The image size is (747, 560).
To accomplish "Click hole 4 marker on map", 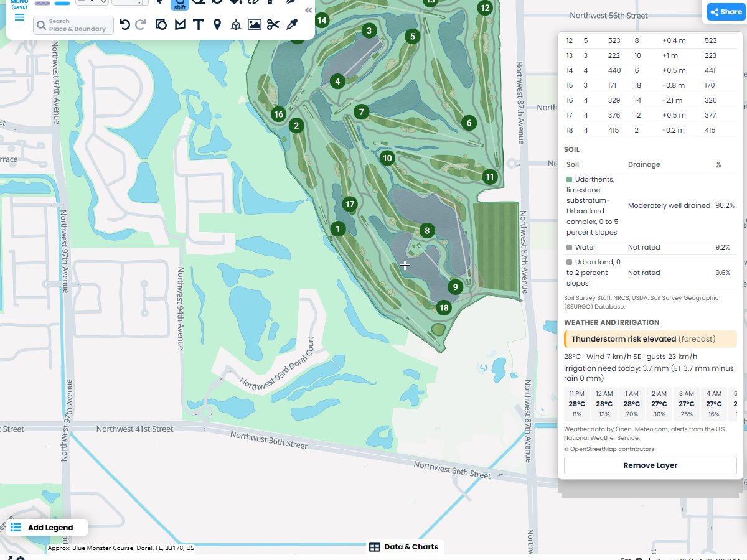I will point(337,81).
